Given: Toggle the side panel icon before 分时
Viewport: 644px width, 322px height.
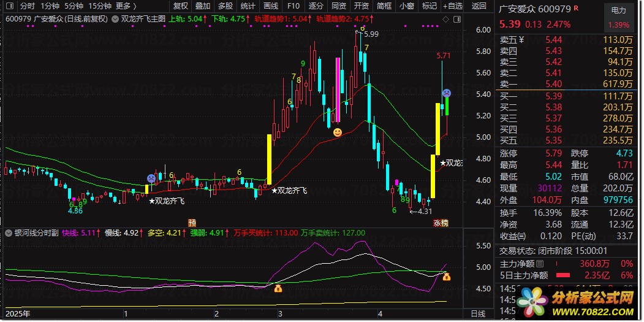Looking at the screenshot, I should click(10, 6).
